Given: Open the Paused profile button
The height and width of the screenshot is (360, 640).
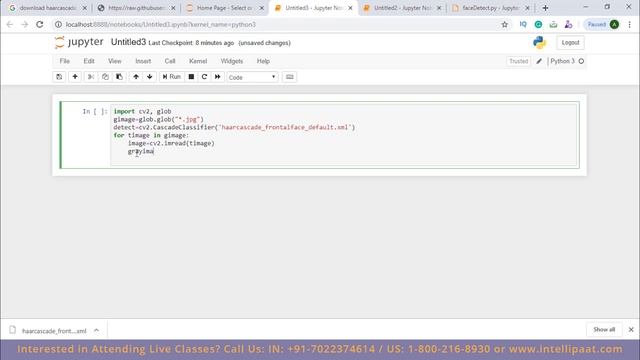Looking at the screenshot, I should pyautogui.click(x=603, y=24).
